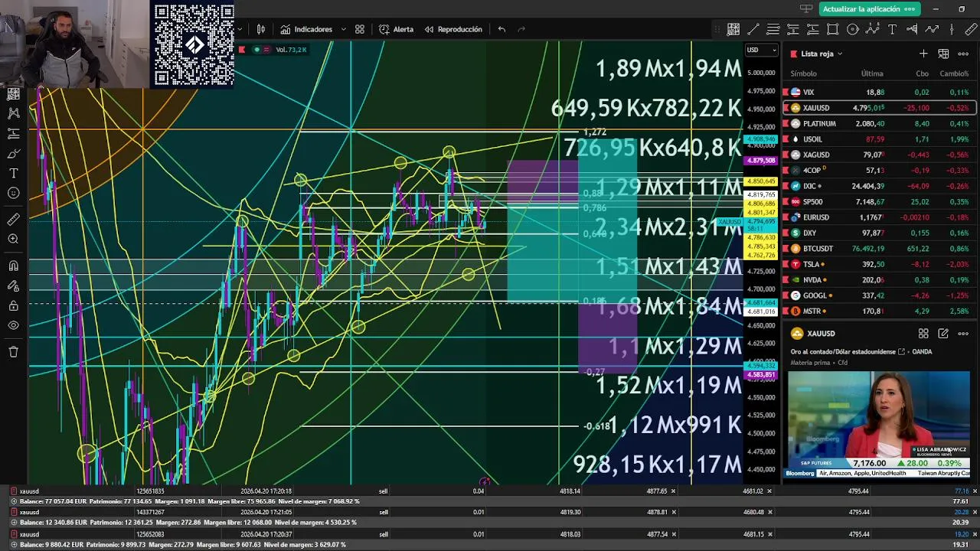Select EURUSD in watchlist

click(879, 217)
